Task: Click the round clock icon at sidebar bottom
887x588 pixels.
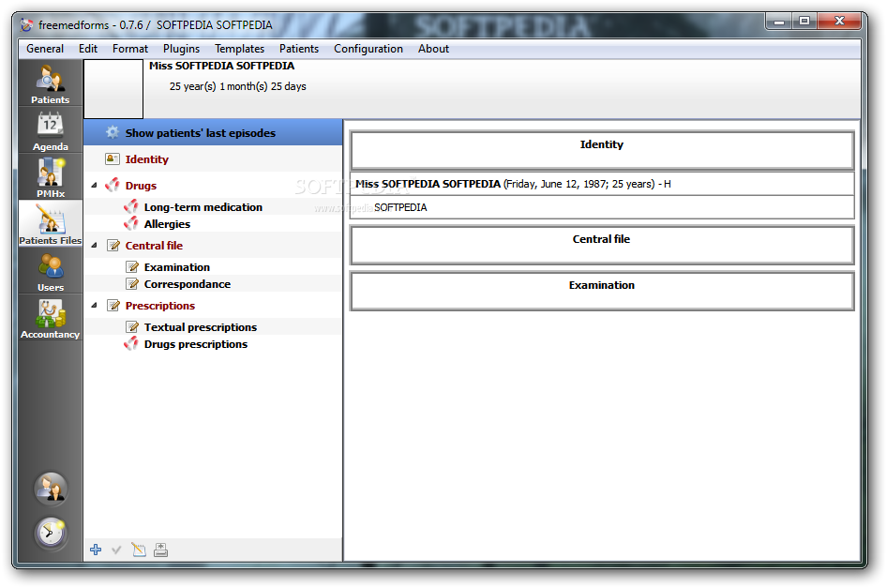Action: pos(51,533)
